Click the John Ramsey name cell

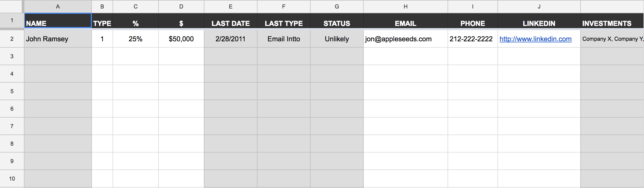point(58,39)
